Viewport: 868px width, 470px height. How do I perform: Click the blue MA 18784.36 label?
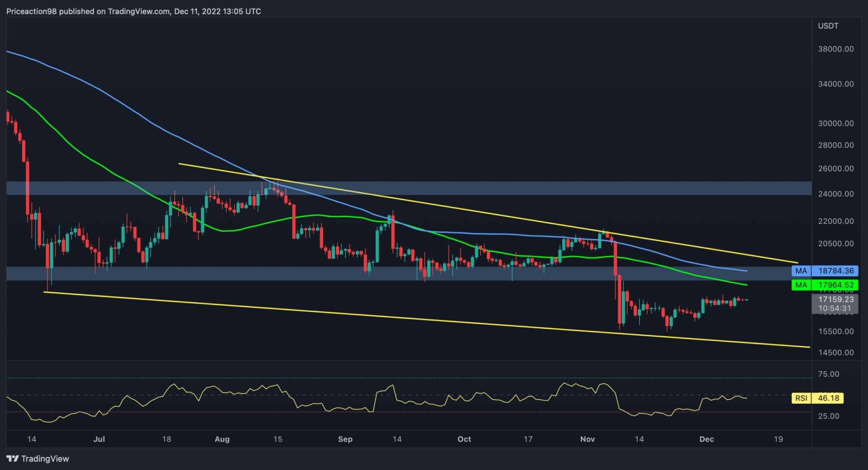point(824,271)
